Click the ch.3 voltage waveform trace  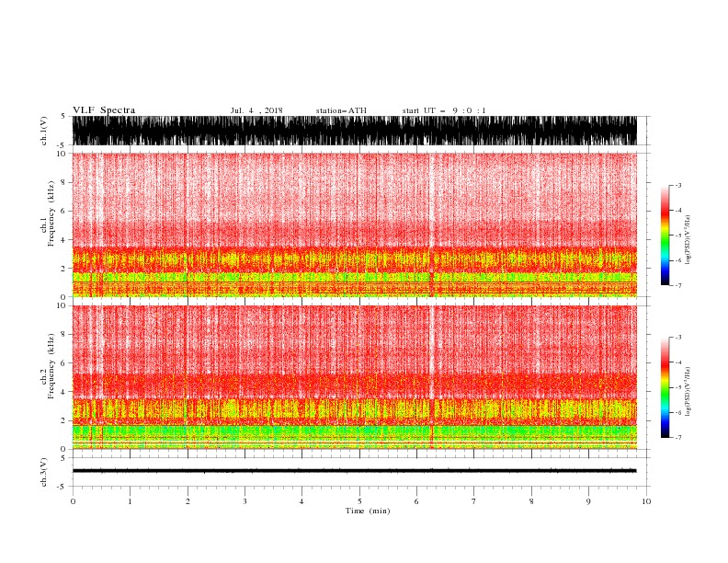(x=355, y=471)
